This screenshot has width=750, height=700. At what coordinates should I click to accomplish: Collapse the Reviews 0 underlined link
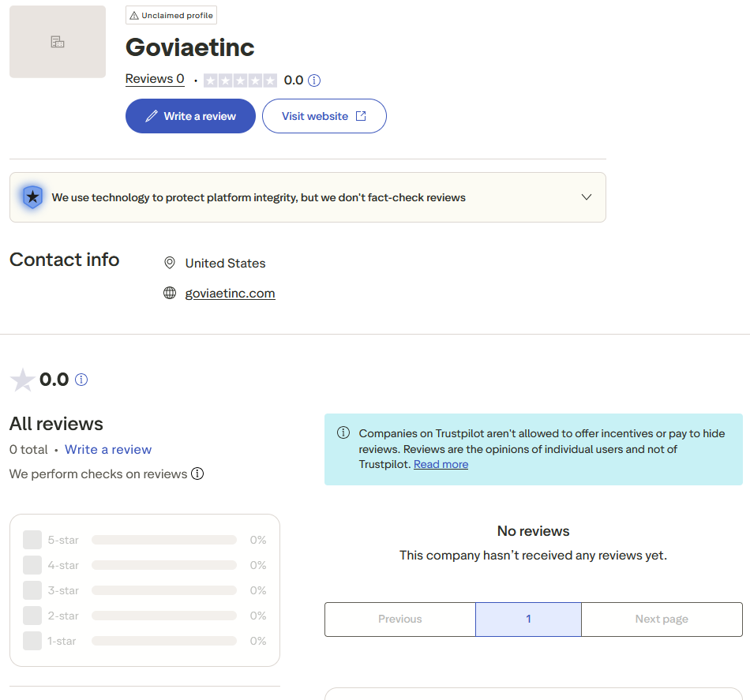(155, 79)
